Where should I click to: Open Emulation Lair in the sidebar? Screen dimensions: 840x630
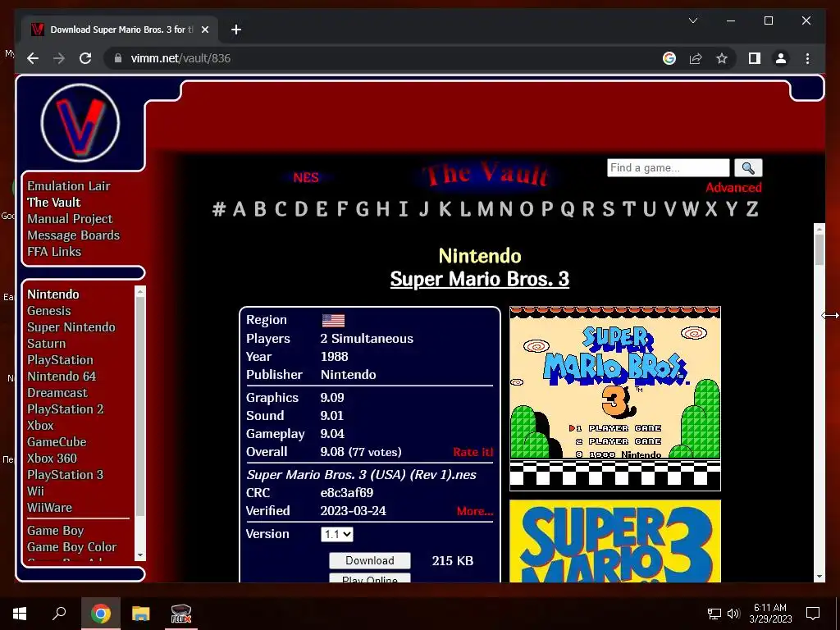[69, 186]
